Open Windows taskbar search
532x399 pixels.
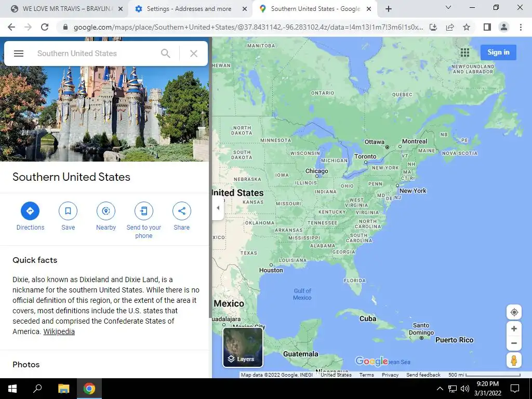(x=37, y=389)
